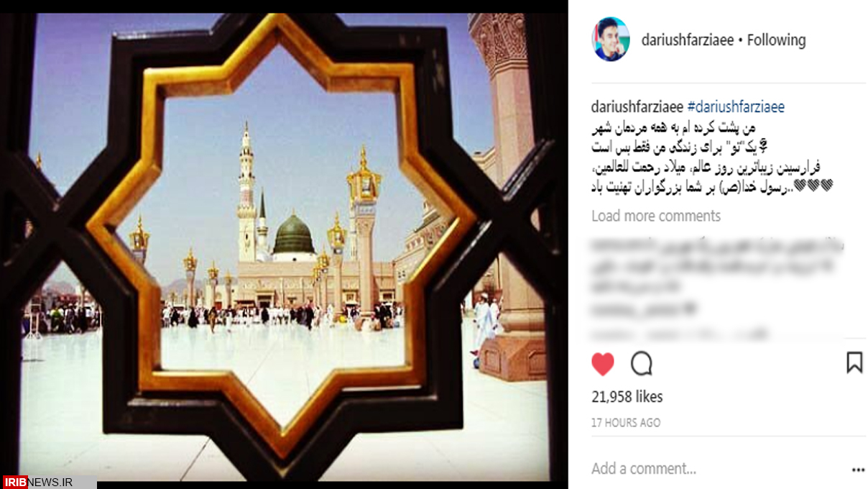The image size is (868, 489).
Task: Toggle the Following status button
Action: [776, 40]
